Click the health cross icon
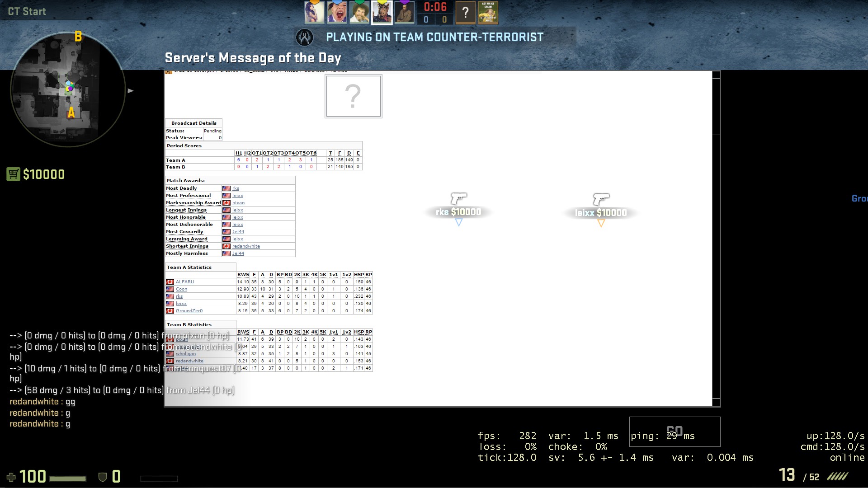868x488 pixels. [x=11, y=477]
